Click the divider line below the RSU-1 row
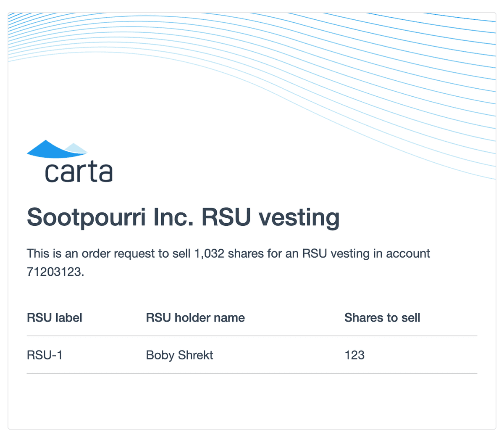This screenshot has width=504, height=441. (x=252, y=373)
